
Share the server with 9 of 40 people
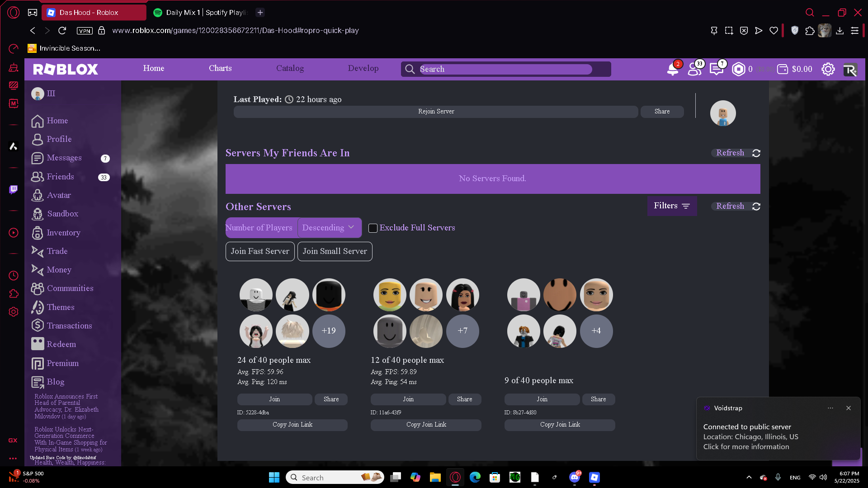(598, 399)
